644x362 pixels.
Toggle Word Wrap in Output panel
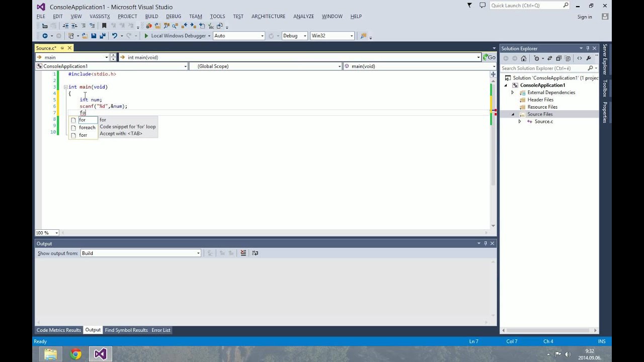pos(255,253)
